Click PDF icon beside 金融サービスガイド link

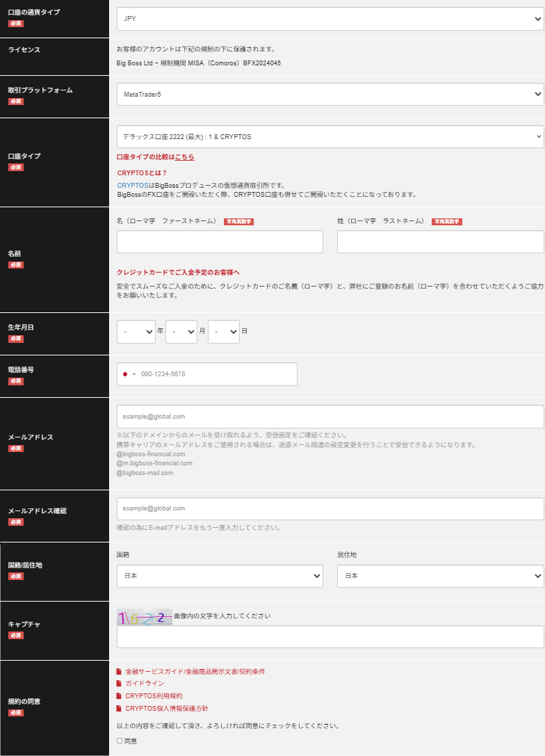pyautogui.click(x=119, y=672)
